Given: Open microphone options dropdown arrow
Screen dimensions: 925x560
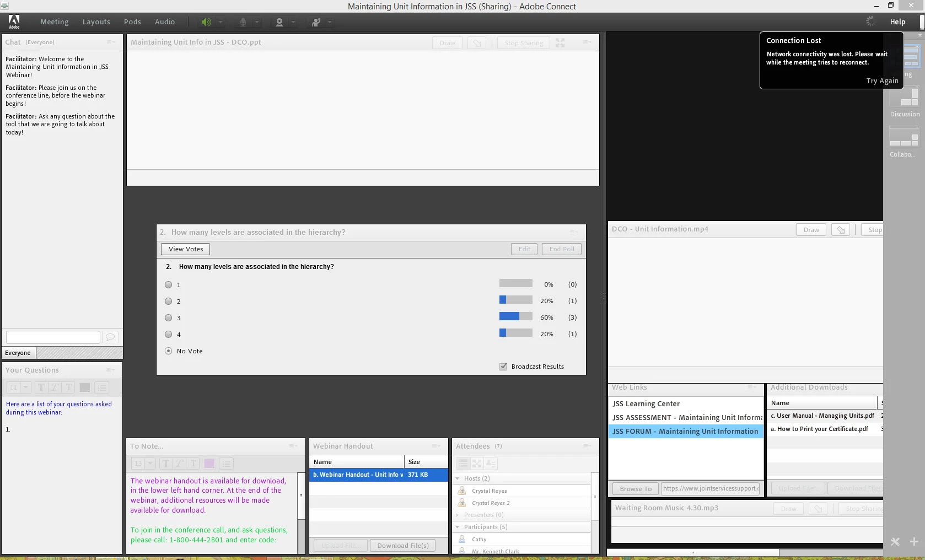Looking at the screenshot, I should (256, 22).
